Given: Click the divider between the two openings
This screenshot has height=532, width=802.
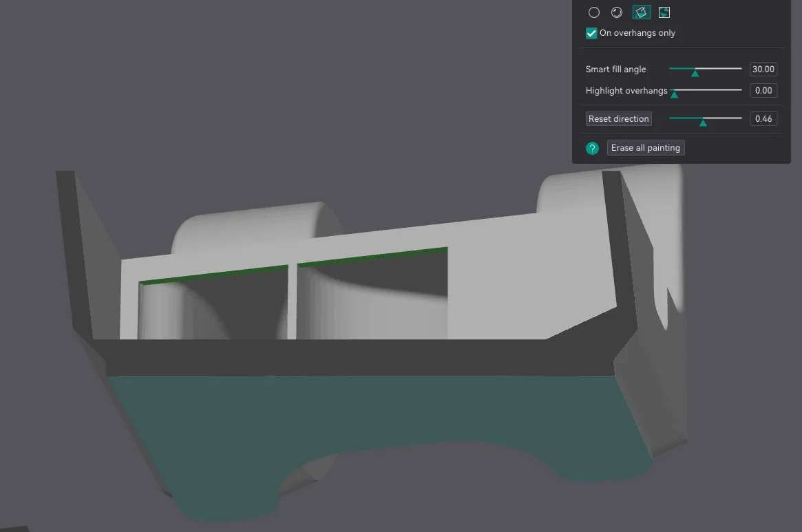Looking at the screenshot, I should pos(293,301).
